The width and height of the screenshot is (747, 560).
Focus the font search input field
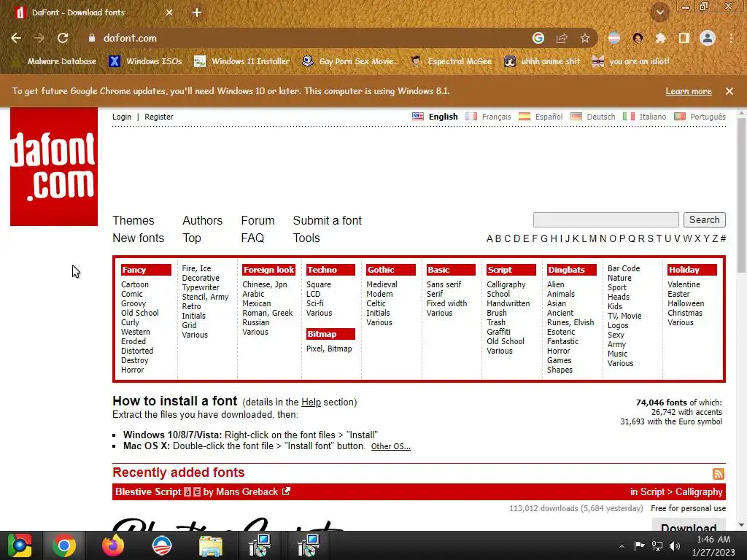tap(606, 219)
